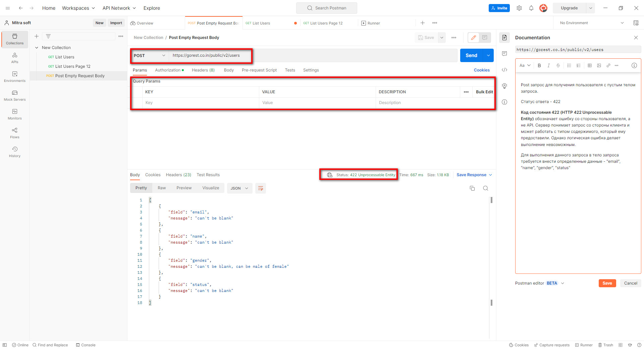Image resolution: width=644 pixels, height=349 pixels.
Task: Open the Test Results response tab
Action: (x=208, y=175)
